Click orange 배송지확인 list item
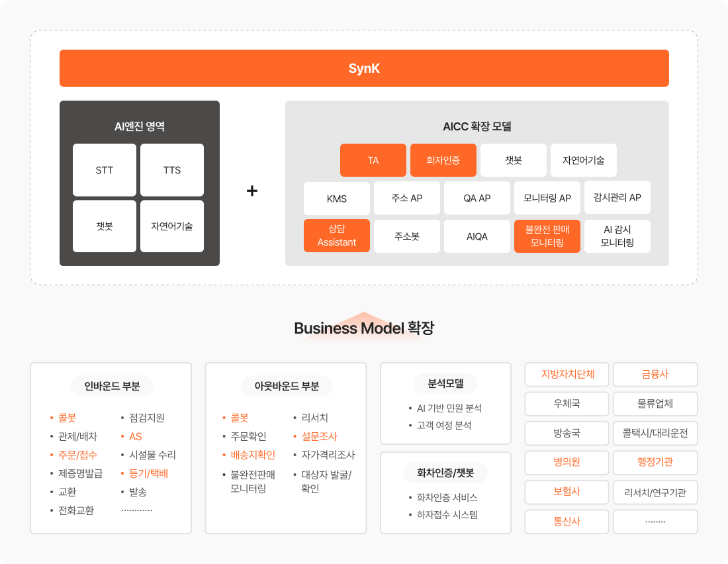Viewport: 728px width, 564px height. (x=253, y=455)
